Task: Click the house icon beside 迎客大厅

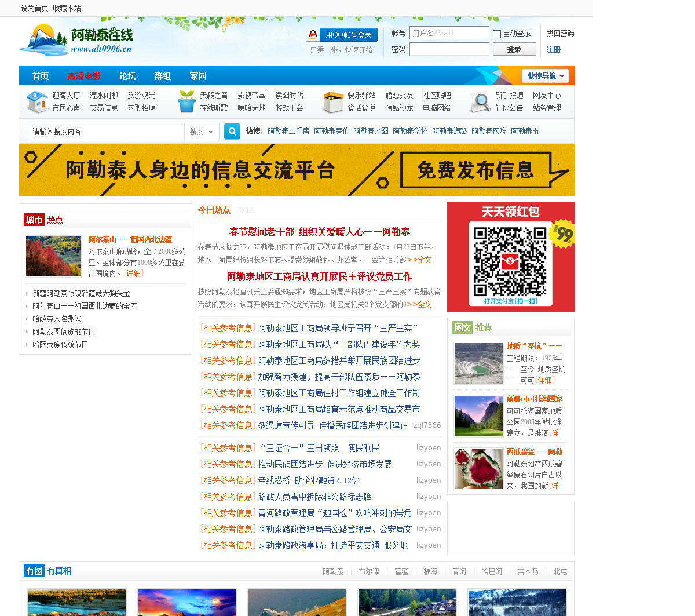Action: coord(37,102)
